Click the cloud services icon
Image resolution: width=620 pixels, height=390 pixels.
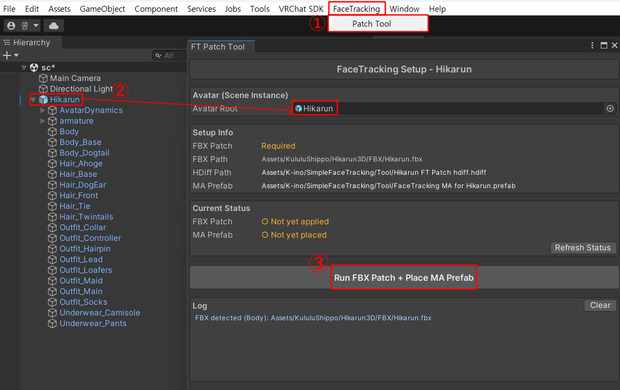tap(54, 26)
